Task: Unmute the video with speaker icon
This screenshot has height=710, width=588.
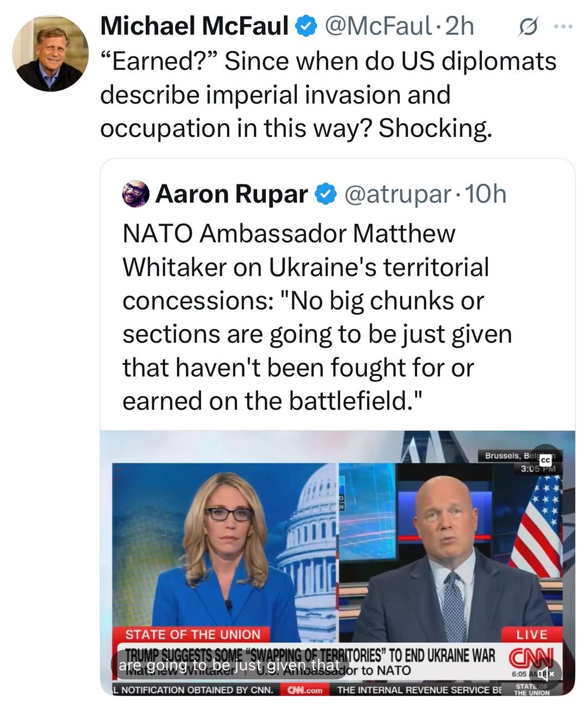Action: click(x=545, y=674)
